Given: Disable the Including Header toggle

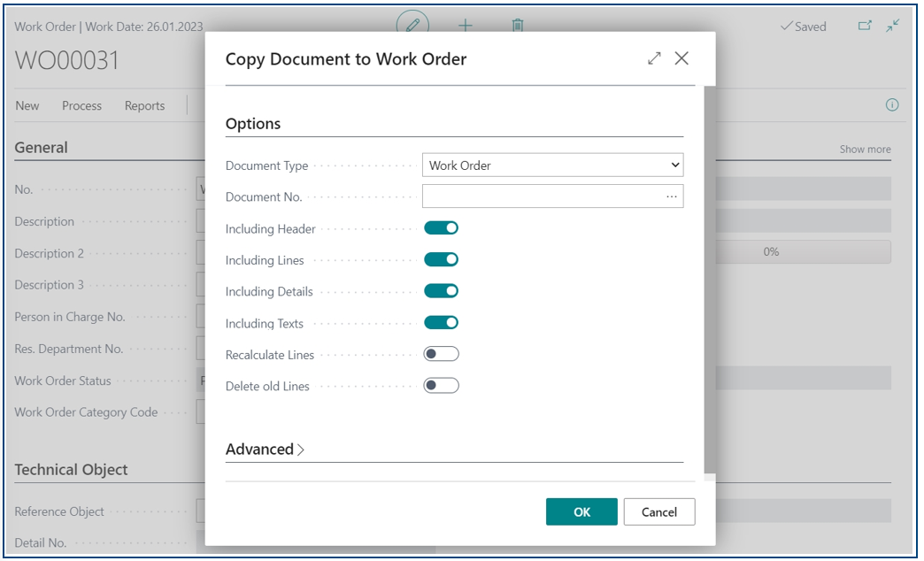Looking at the screenshot, I should pyautogui.click(x=441, y=228).
